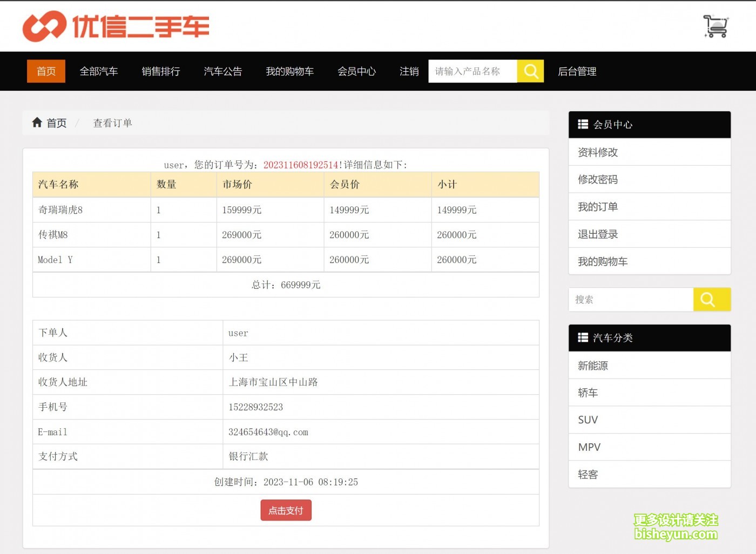This screenshot has height=554, width=756.
Task: Select 后台管理 in the navigation bar
Action: [x=577, y=71]
